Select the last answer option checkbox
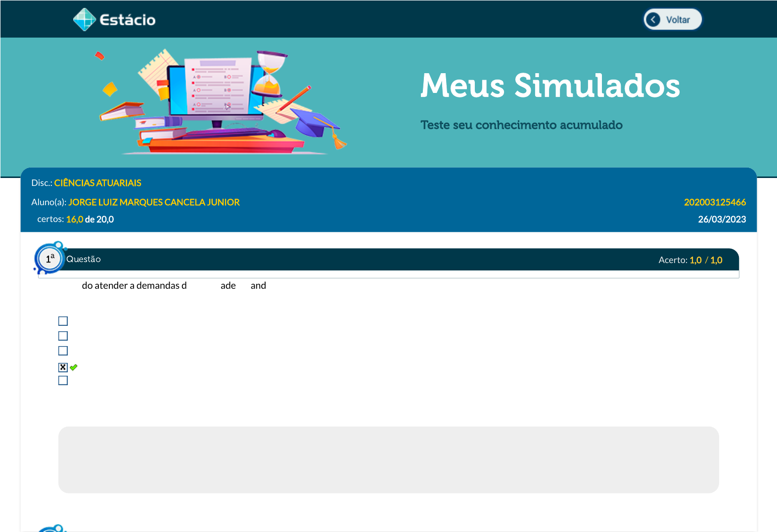Viewport: 777px width, 532px height. click(63, 381)
